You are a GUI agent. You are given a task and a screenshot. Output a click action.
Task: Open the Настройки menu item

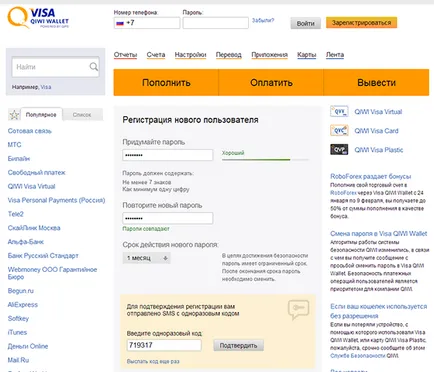[x=190, y=55]
